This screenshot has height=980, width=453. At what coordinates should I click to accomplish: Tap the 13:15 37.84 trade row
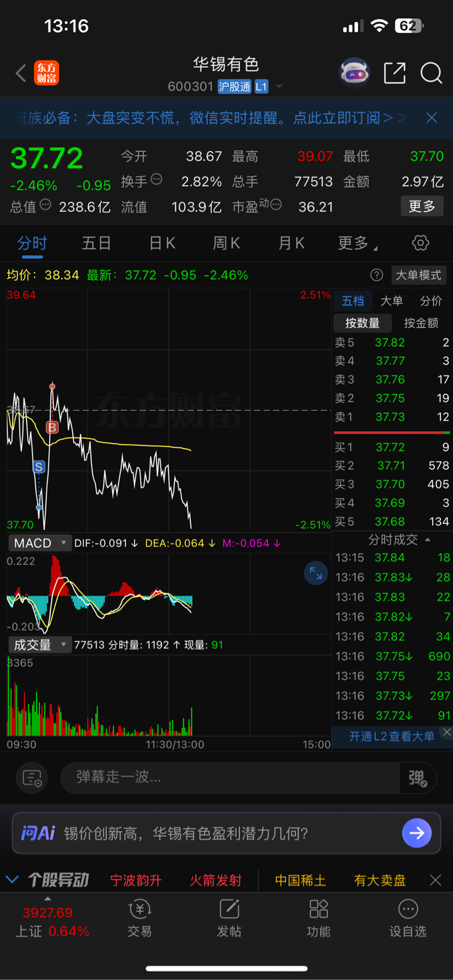(x=393, y=558)
